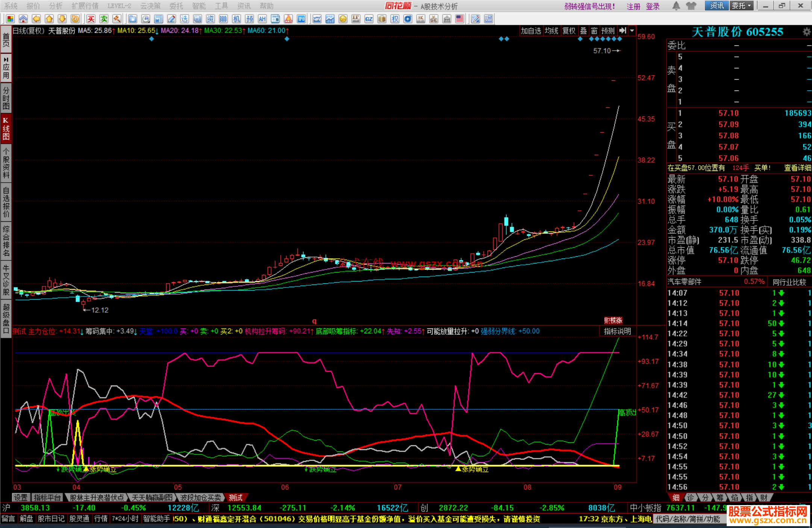Click the green 卖 (sell) toolbar icon
Screen dimensions: 812x528
coord(104,19)
